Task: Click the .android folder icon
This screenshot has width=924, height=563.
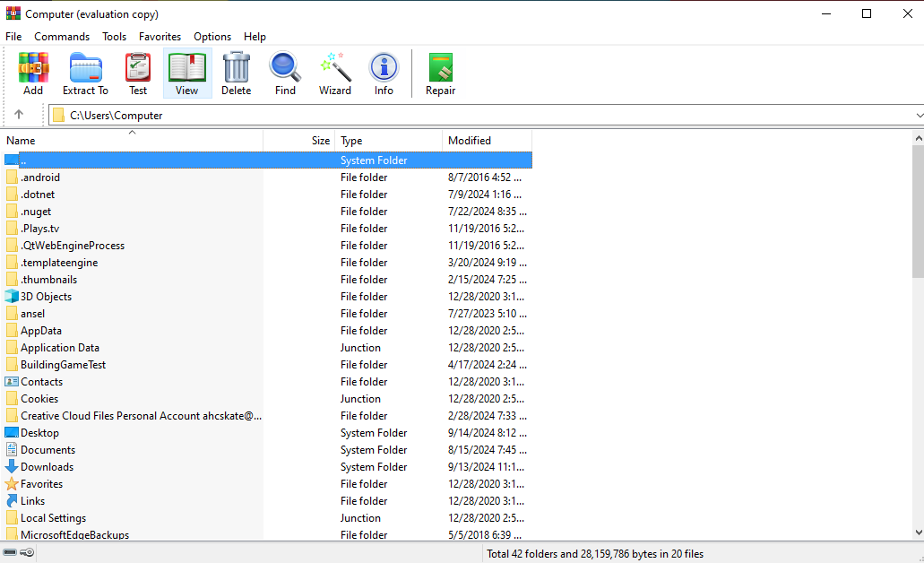Action: pos(11,177)
